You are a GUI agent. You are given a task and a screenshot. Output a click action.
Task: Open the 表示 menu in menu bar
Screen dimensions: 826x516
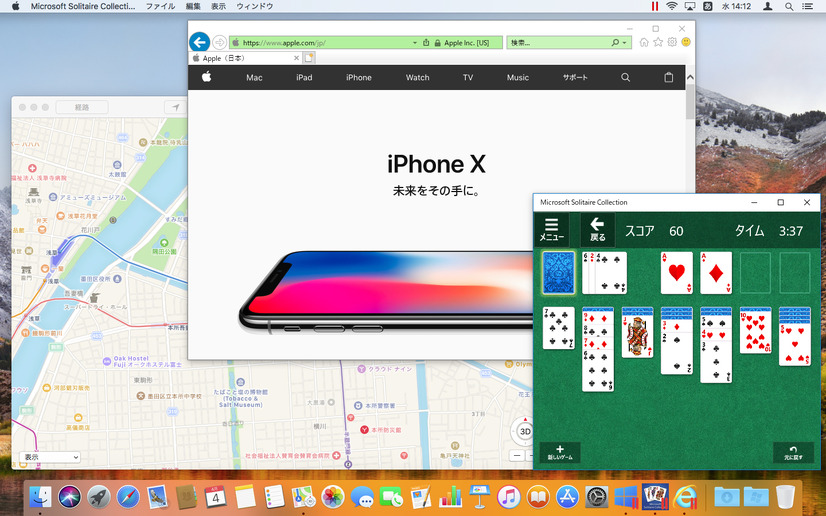218,6
